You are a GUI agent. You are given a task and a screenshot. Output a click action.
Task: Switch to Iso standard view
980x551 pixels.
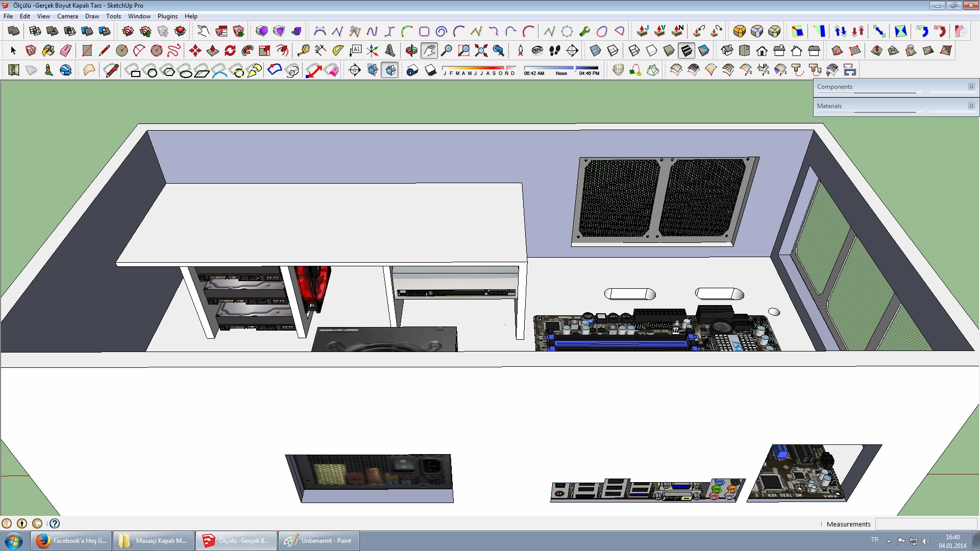point(727,51)
